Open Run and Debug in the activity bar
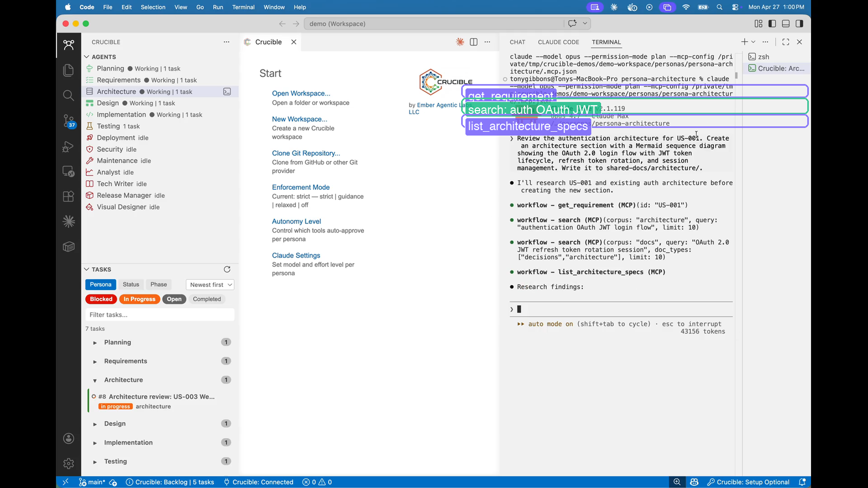868x488 pixels. (x=68, y=146)
